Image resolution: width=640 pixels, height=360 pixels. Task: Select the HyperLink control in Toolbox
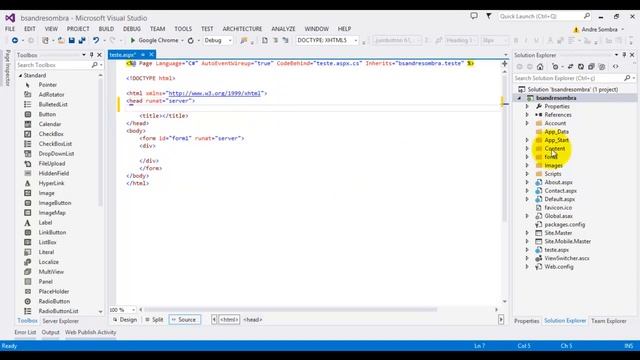click(x=51, y=183)
